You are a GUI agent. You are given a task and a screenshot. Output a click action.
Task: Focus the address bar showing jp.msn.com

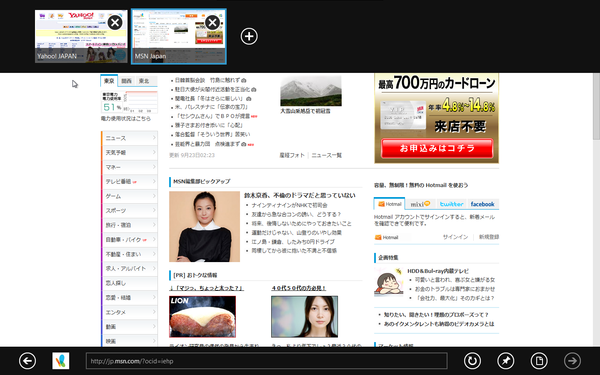pos(267,361)
